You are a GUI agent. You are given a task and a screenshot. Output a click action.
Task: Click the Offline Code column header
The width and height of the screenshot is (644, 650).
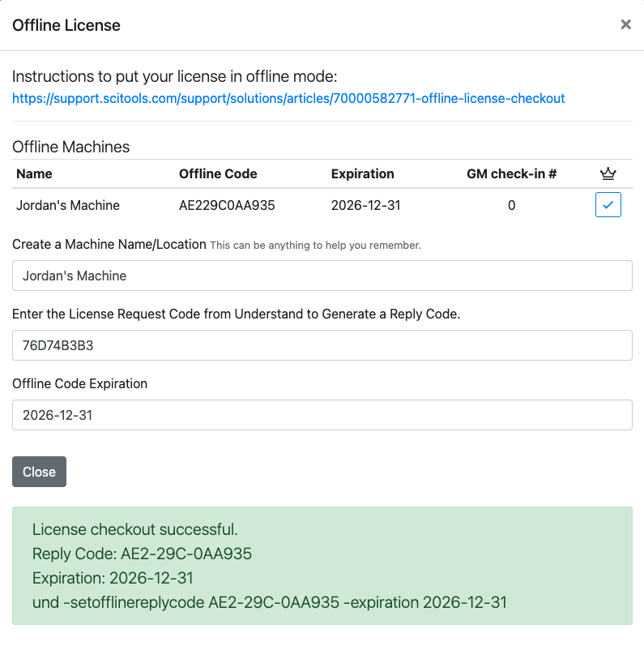click(x=218, y=173)
